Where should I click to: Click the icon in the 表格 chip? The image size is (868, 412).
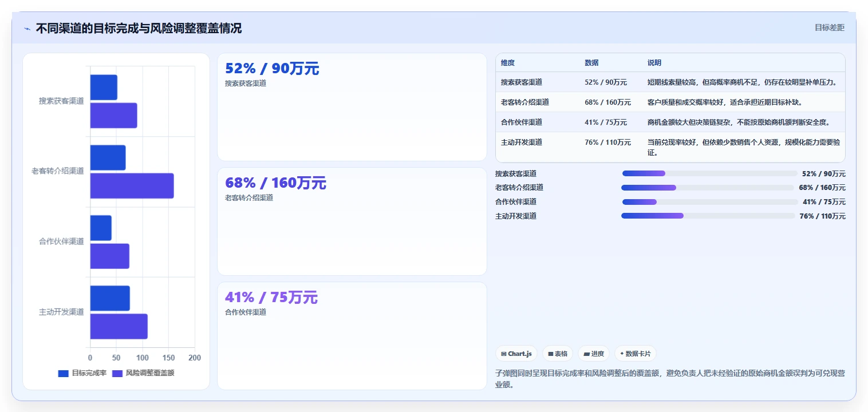click(x=551, y=354)
